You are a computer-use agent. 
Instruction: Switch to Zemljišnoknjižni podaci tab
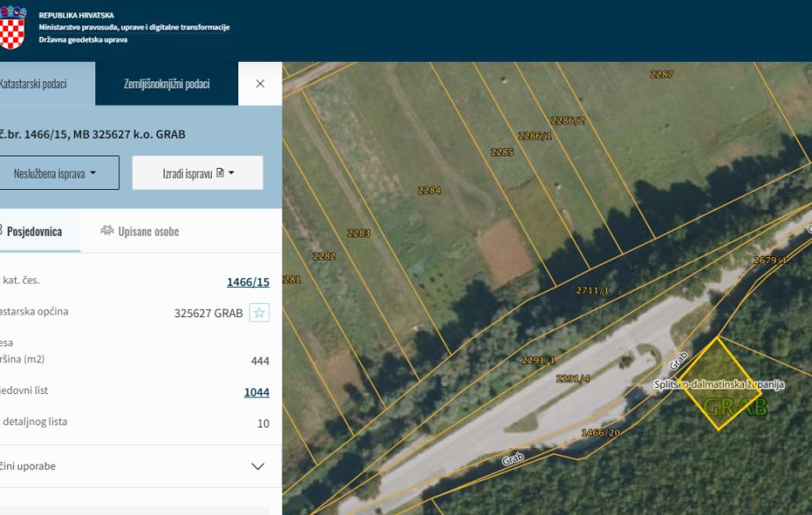pyautogui.click(x=167, y=84)
